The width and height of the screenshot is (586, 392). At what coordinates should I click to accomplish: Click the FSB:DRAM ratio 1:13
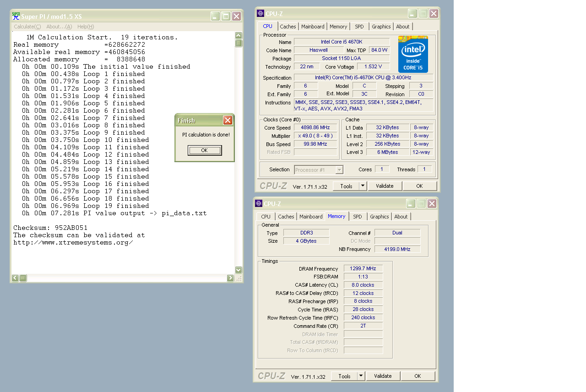363,277
